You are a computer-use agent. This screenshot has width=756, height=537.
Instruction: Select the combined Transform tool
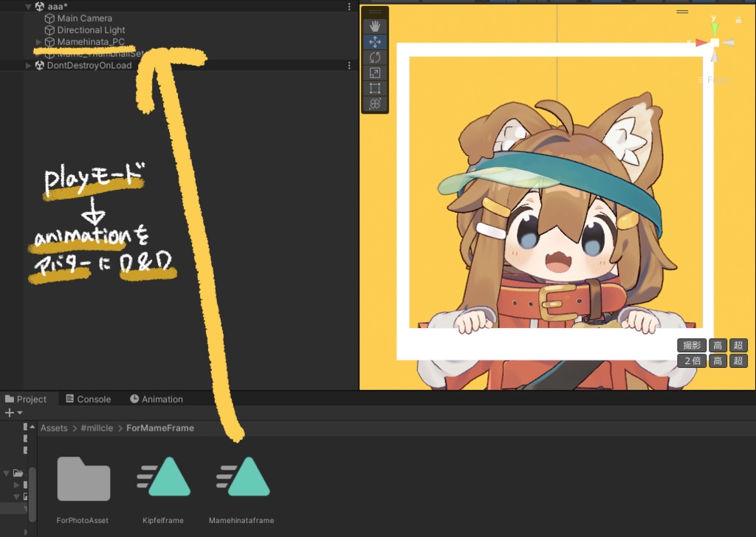coord(374,103)
